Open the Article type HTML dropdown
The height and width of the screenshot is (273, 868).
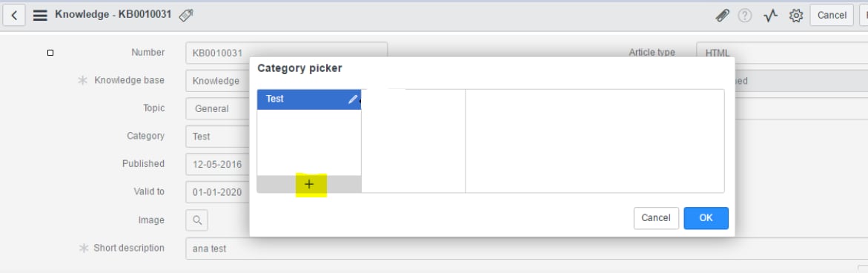[x=781, y=53]
